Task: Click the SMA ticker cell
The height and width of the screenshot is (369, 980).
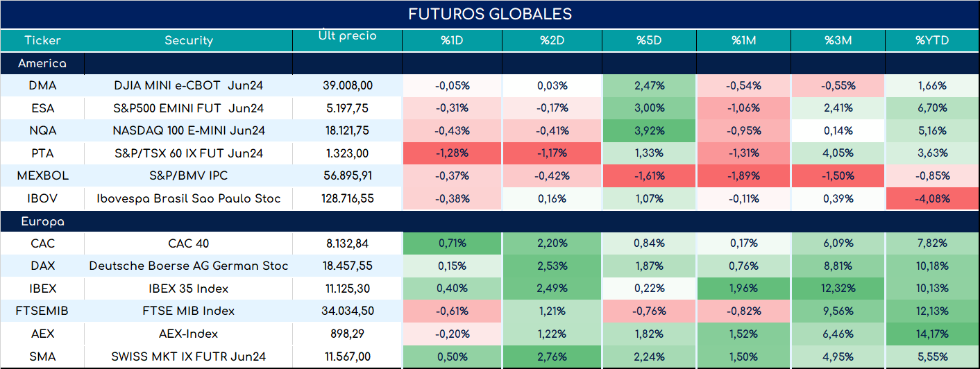Action: point(42,357)
